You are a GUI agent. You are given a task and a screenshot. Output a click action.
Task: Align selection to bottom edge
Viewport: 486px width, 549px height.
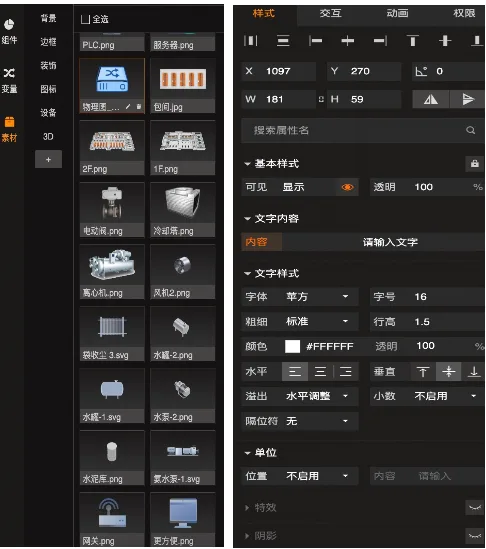(x=477, y=41)
